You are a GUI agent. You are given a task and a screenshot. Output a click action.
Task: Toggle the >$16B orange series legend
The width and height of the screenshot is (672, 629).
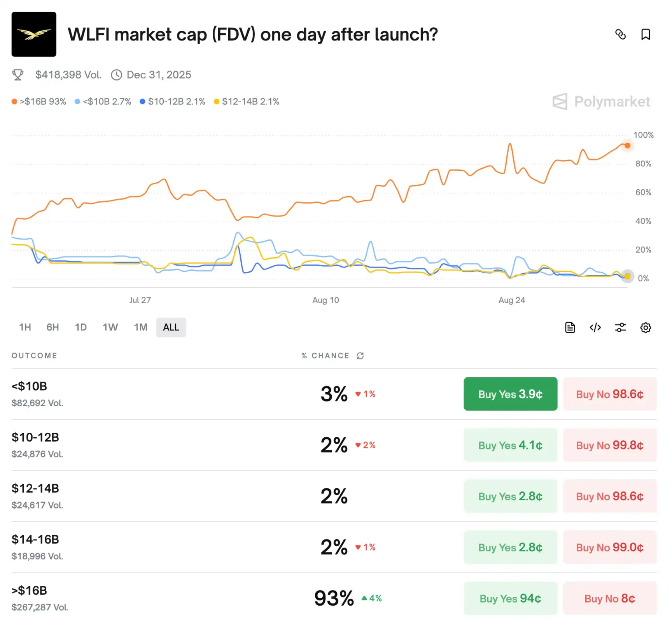coord(39,101)
